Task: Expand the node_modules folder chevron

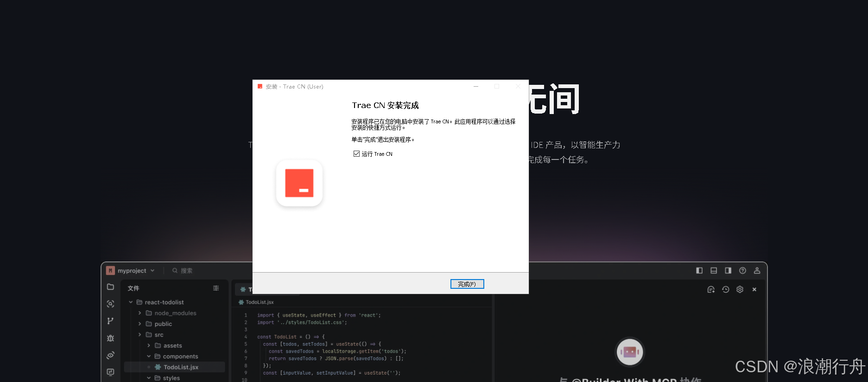Action: pyautogui.click(x=139, y=313)
